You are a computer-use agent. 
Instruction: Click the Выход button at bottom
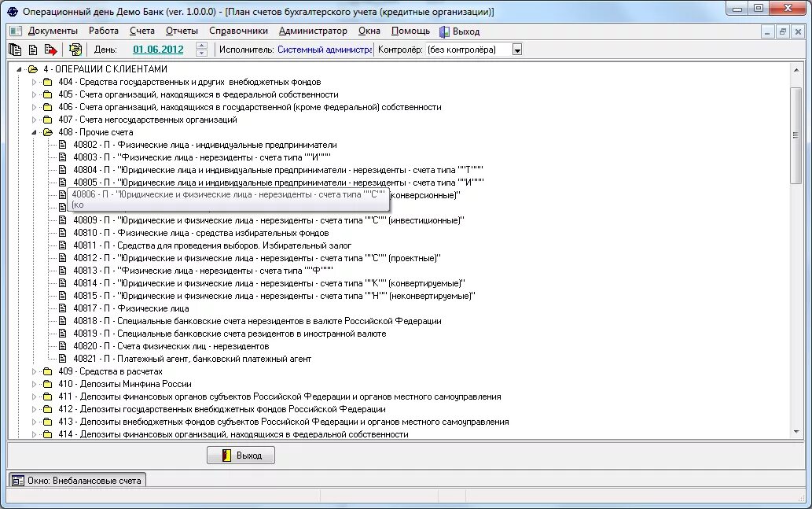[x=241, y=455]
